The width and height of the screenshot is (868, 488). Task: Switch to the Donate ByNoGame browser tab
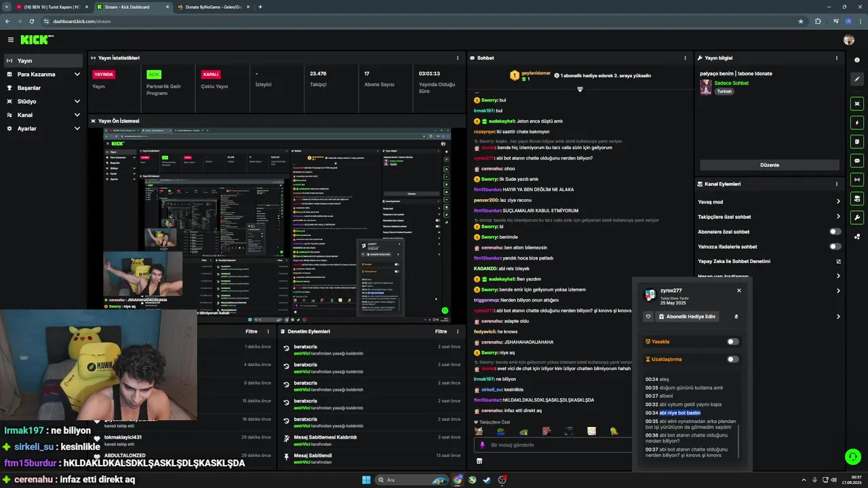[x=212, y=7]
